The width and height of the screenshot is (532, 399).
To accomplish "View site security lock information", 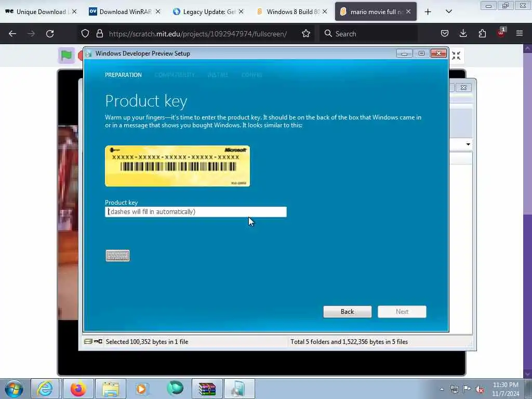I will pos(99,34).
